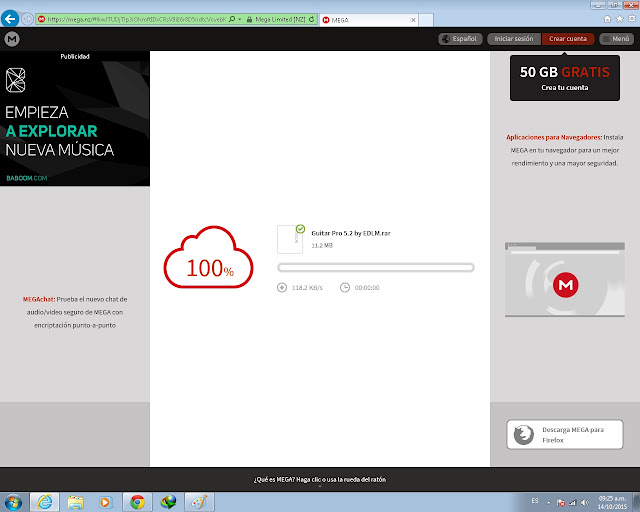Open Google Chrome from the taskbar
This screenshot has width=640, height=512.
pos(137,502)
